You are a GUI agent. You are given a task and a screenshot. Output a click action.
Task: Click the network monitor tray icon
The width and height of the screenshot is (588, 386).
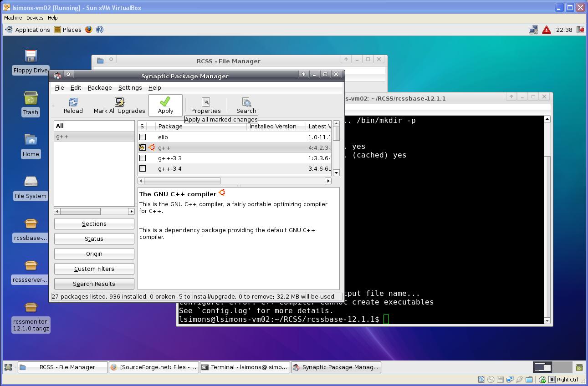pyautogui.click(x=533, y=30)
